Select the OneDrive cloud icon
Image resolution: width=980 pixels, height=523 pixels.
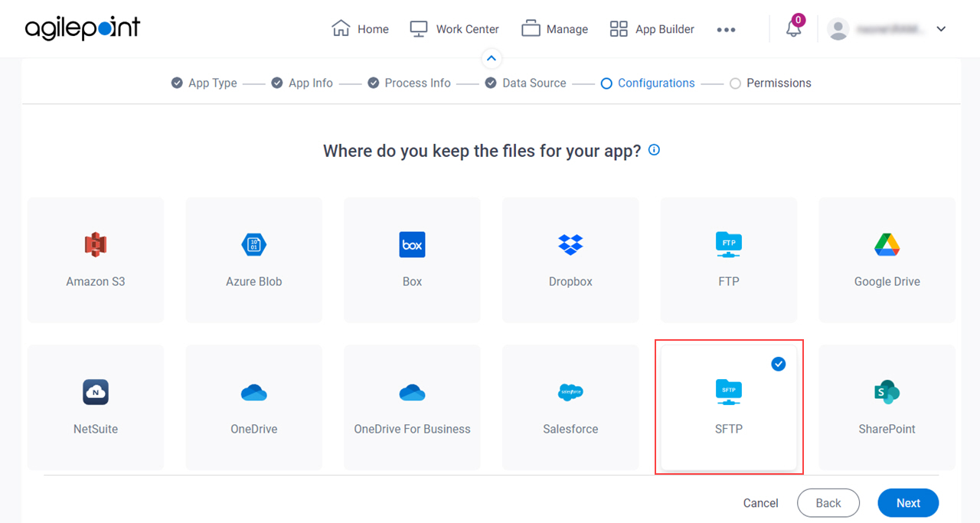click(x=254, y=393)
